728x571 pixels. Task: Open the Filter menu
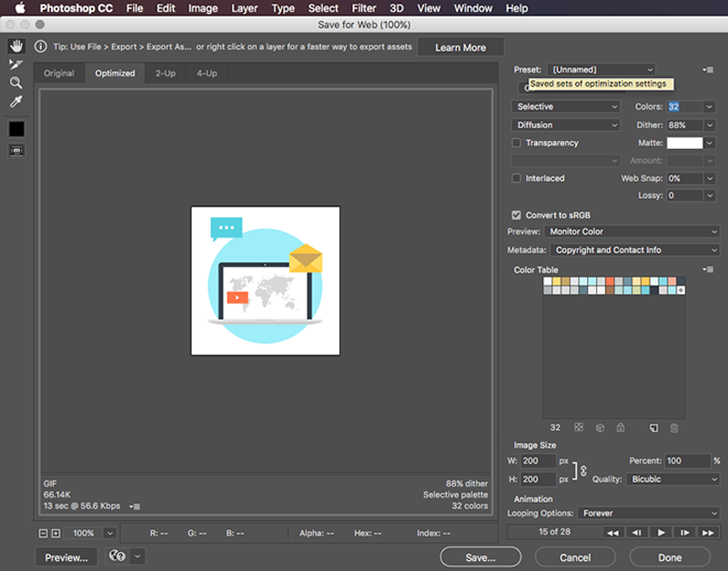tap(364, 8)
